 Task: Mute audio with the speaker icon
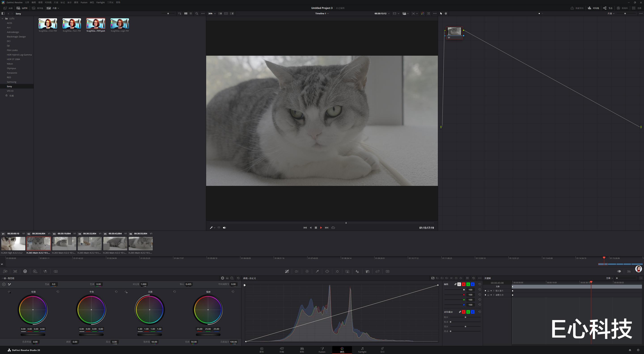point(224,228)
